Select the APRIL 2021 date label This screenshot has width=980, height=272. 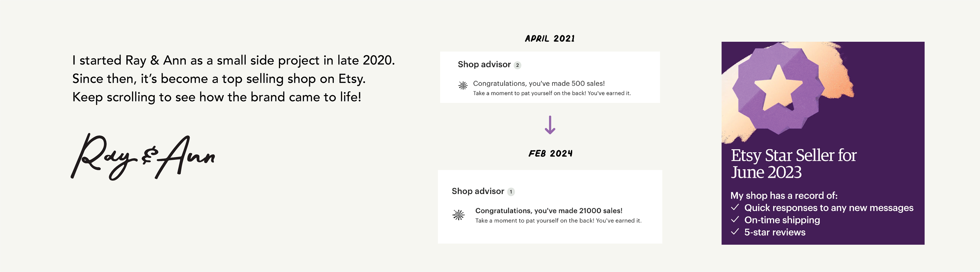(x=550, y=39)
